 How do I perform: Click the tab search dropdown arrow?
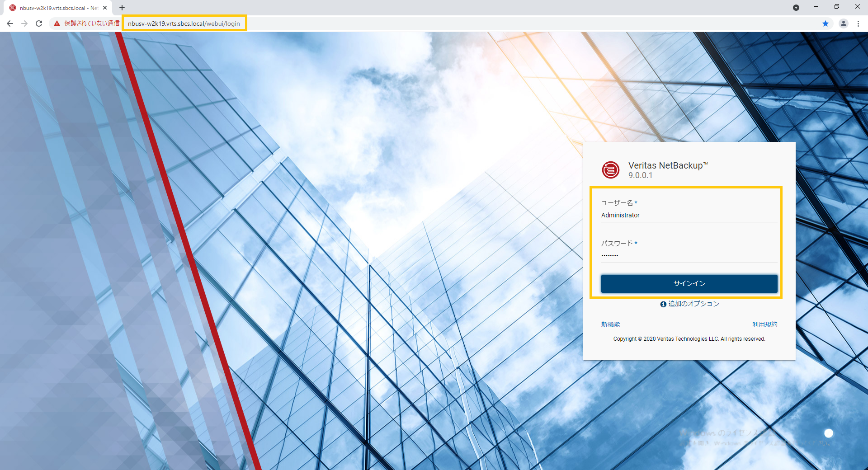[796, 8]
